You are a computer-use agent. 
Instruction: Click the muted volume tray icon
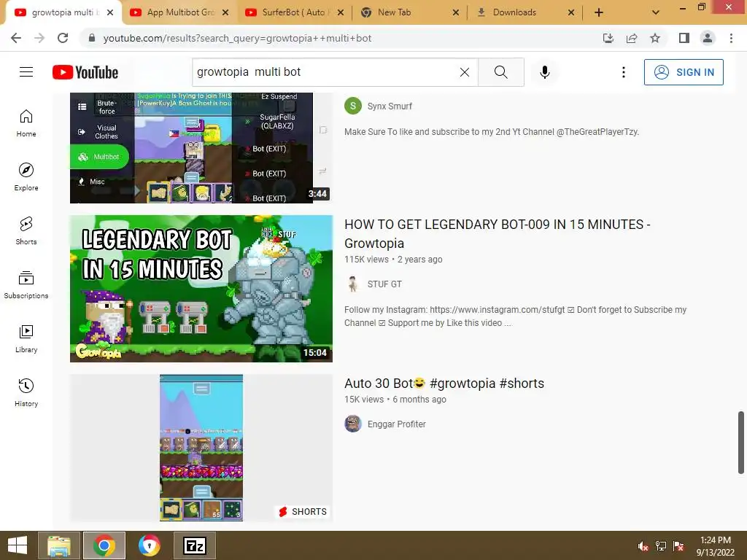[643, 546]
